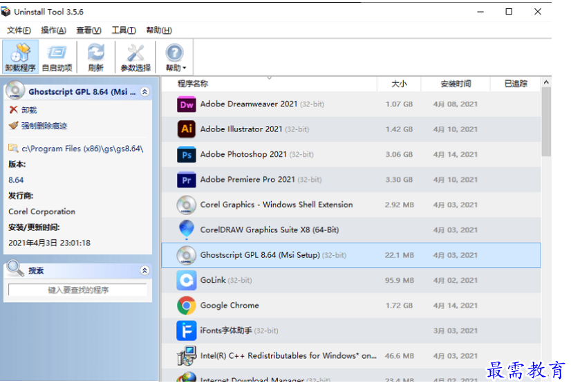The height and width of the screenshot is (392, 571).
Task: Sort by 大小 column header
Action: (399, 84)
